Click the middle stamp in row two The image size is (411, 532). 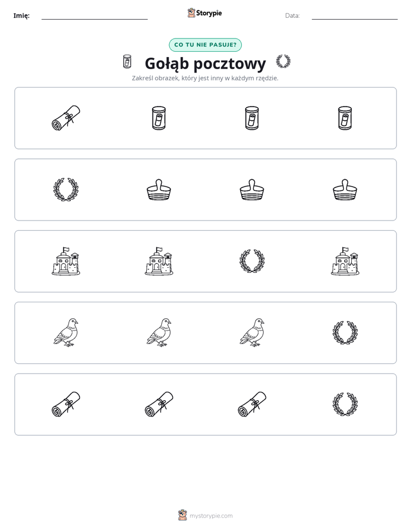point(252,189)
